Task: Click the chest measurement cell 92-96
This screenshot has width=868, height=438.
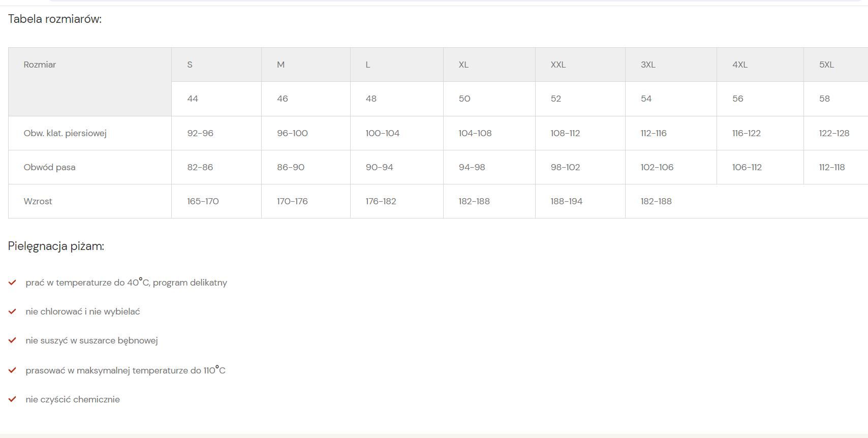Action: click(200, 133)
